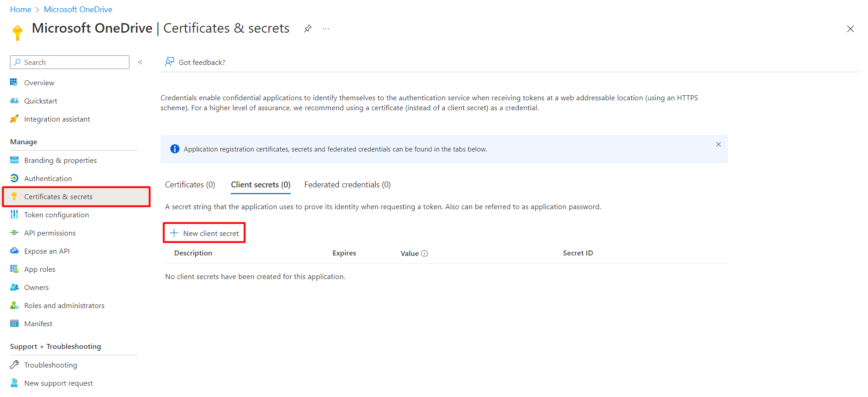Click the Token configuration bars icon
Screen dimensions: 868x397
point(14,215)
